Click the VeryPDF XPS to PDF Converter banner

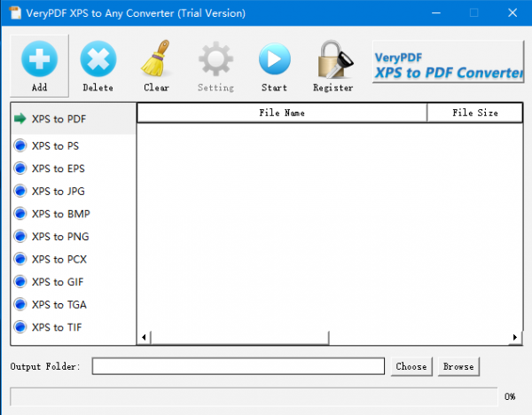[448, 62]
